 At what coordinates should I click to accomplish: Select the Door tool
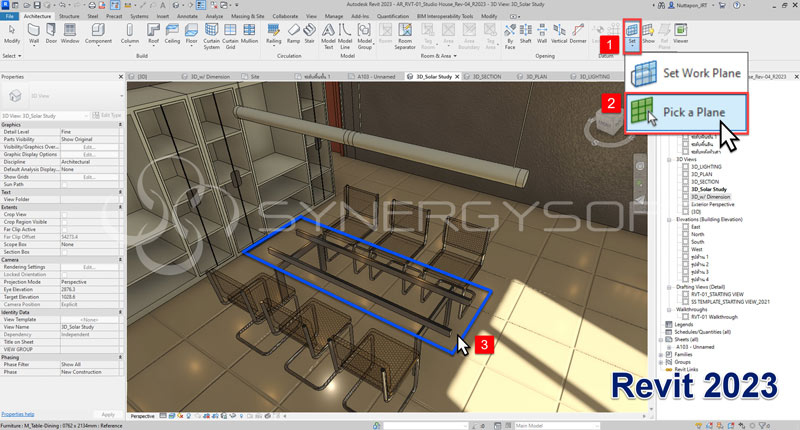(x=51, y=34)
